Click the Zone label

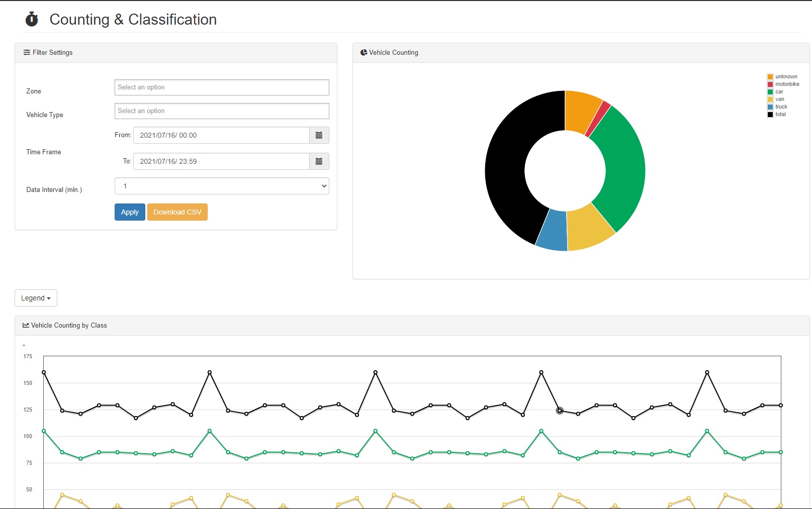coord(34,91)
